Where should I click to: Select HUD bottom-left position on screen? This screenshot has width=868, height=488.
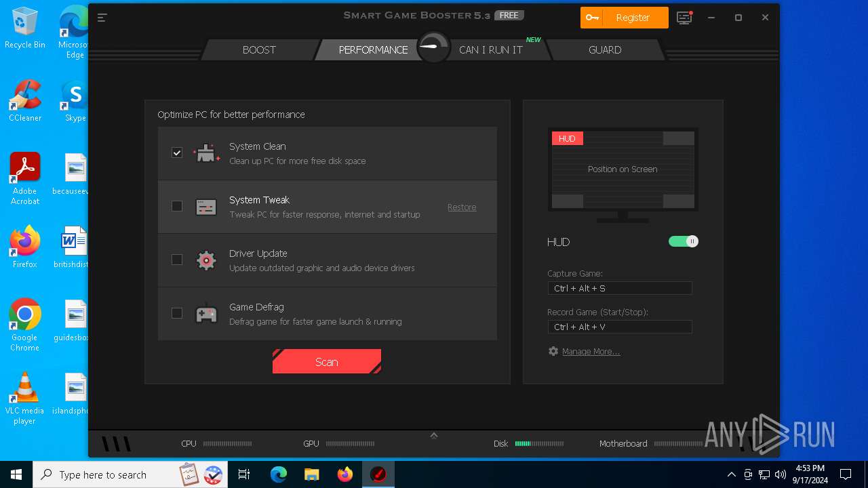(568, 201)
